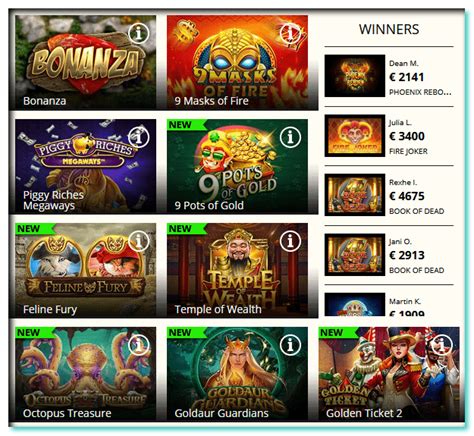Launch the 9 Masks of Fire game
Image resolution: width=474 pixels, height=436 pixels.
(237, 62)
